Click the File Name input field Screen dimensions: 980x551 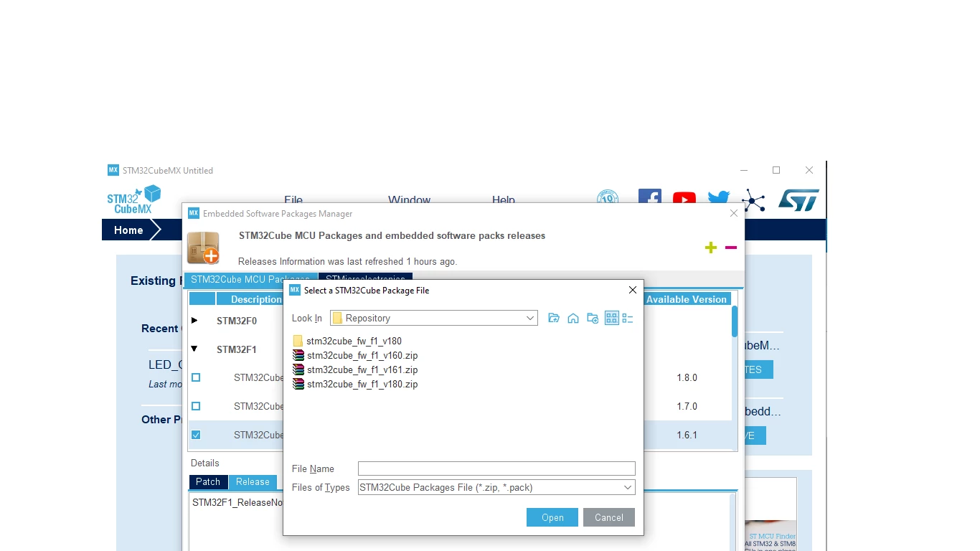496,468
